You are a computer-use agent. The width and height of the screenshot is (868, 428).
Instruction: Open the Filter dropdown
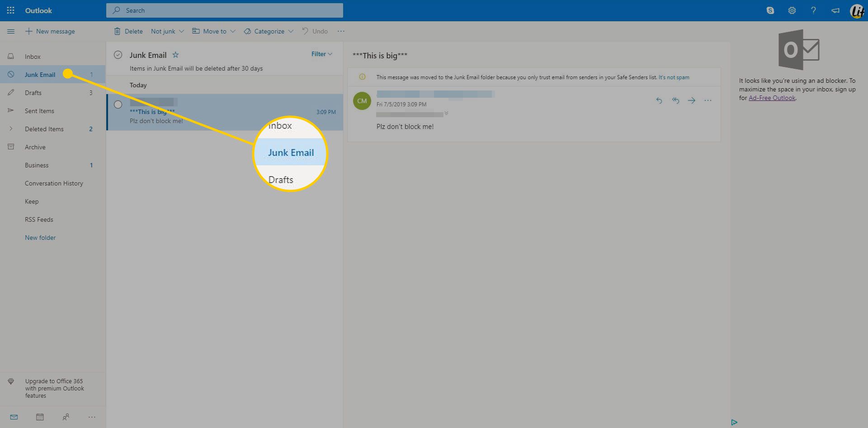tap(322, 54)
